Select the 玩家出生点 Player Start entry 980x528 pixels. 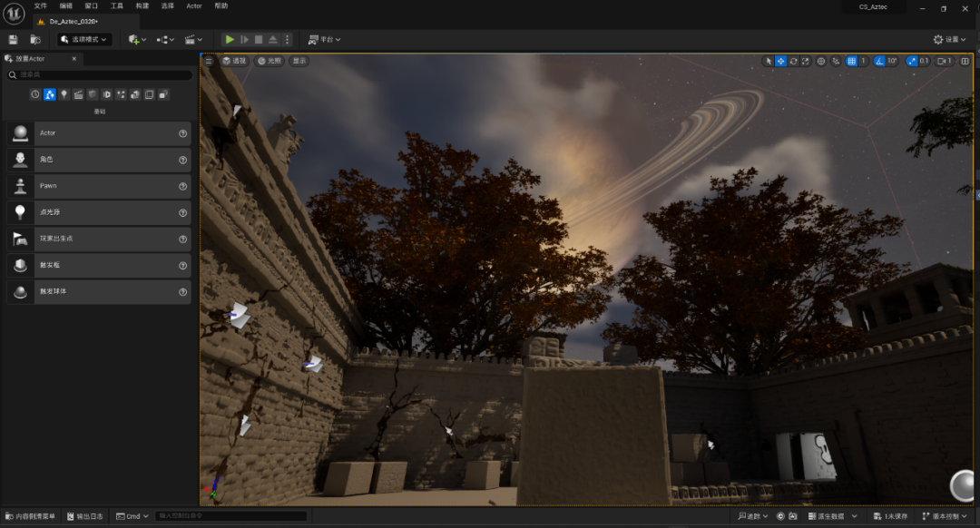click(99, 239)
